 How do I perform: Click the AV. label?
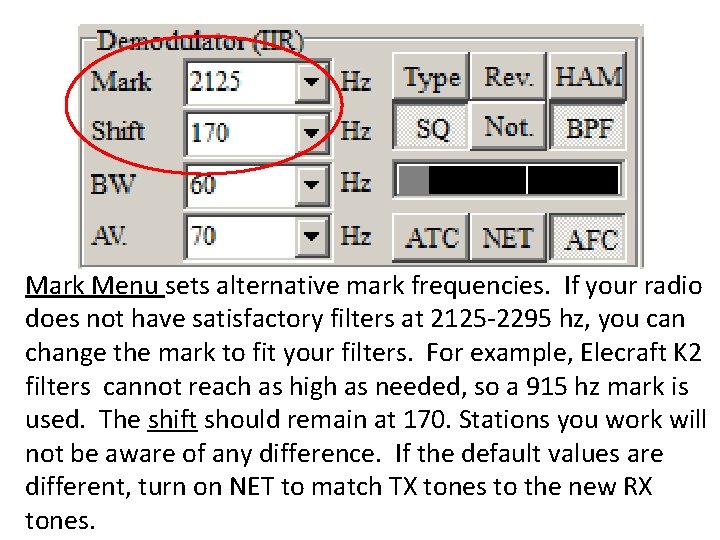point(109,236)
